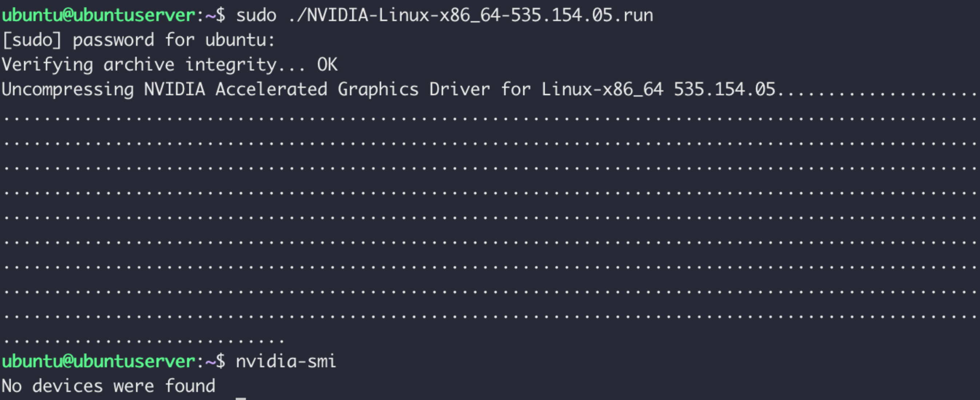Click the word sudo in first command
The image size is (980, 400).
click(x=256, y=16)
